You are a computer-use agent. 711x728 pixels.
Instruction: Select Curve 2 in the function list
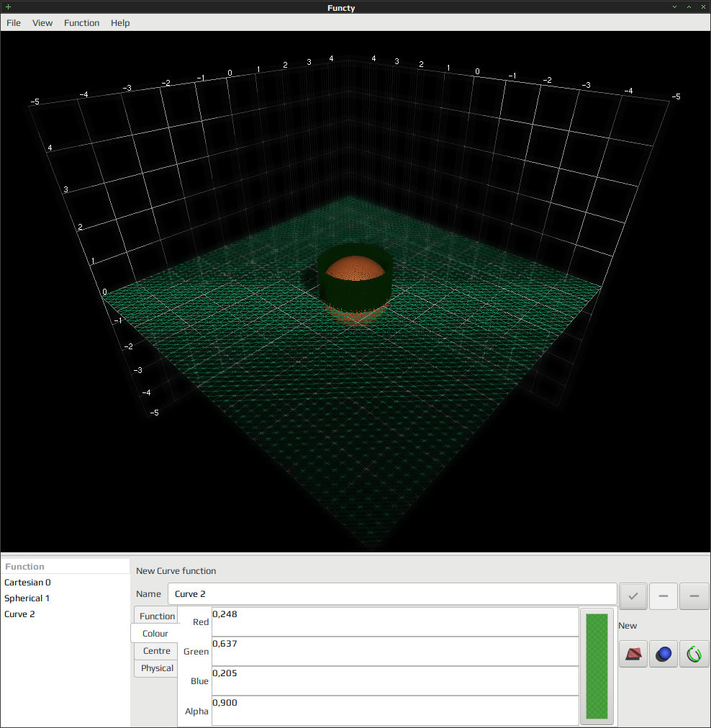pos(65,614)
